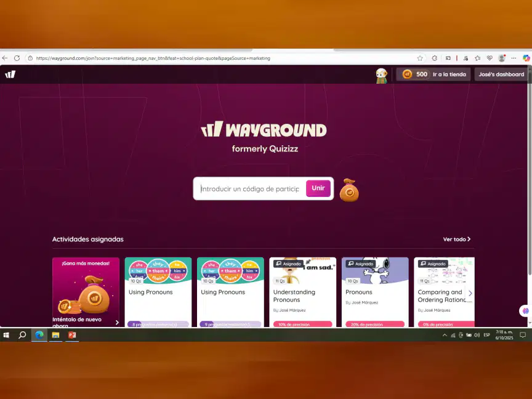532x399 pixels.
Task: Switch to Microsoft Edge in the taskbar
Action: pos(39,335)
